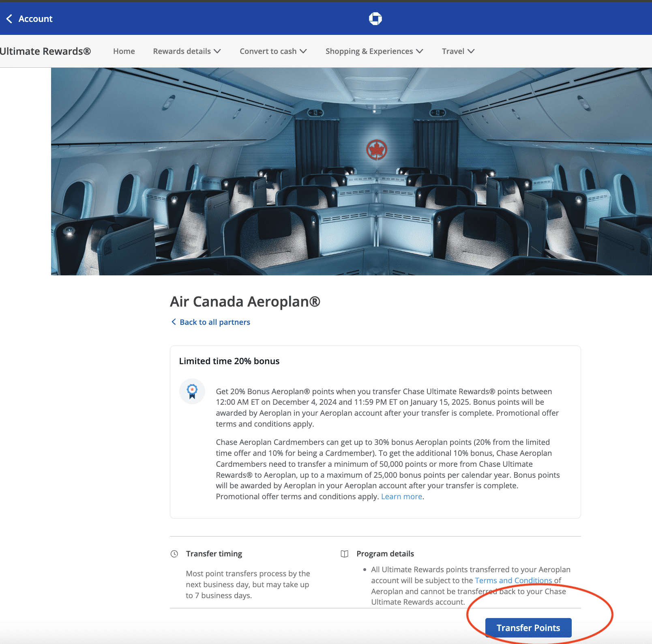Viewport: 652px width, 644px height.
Task: Click the text 'Most point transfers process by the'
Action: coord(248,574)
